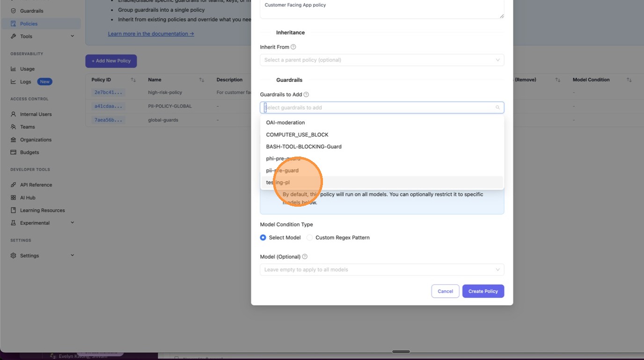
Task: Click the high-risk-policy name cell
Action: coord(165,93)
